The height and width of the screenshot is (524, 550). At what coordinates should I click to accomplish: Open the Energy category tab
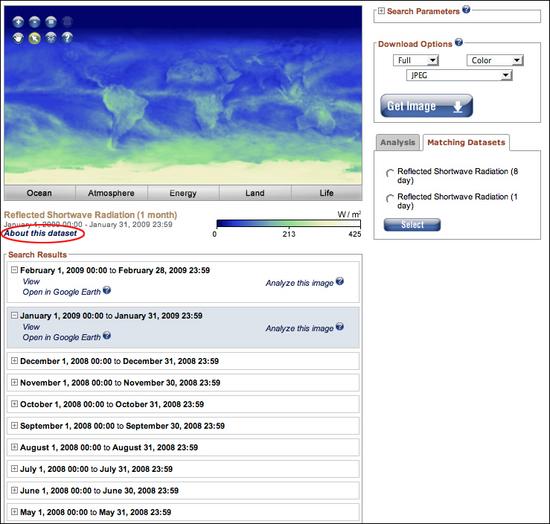[183, 193]
